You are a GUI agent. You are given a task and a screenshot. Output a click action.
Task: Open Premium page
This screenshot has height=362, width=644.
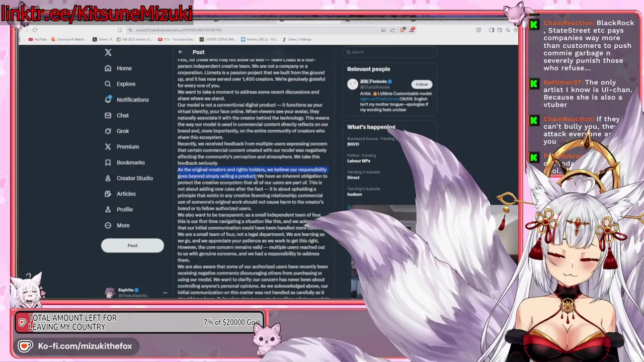point(121,147)
